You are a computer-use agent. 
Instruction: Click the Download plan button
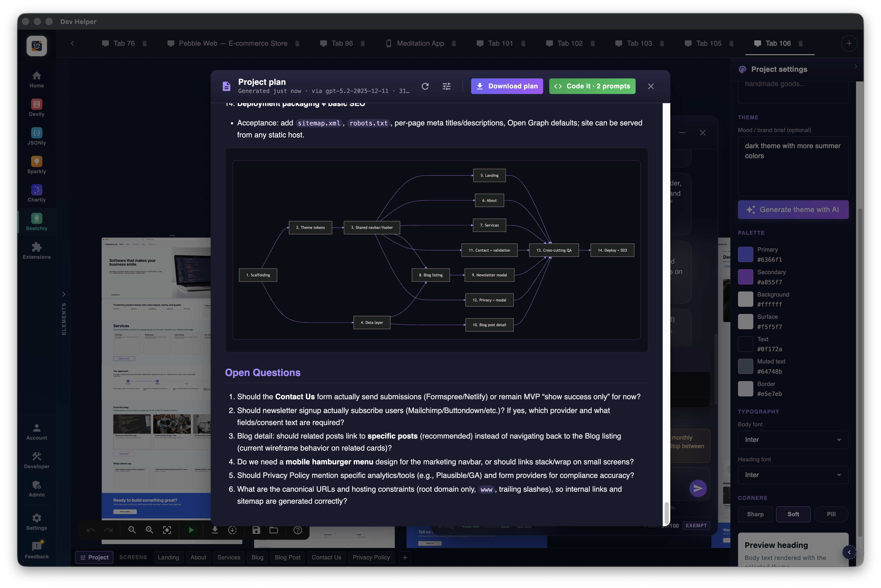pyautogui.click(x=506, y=86)
